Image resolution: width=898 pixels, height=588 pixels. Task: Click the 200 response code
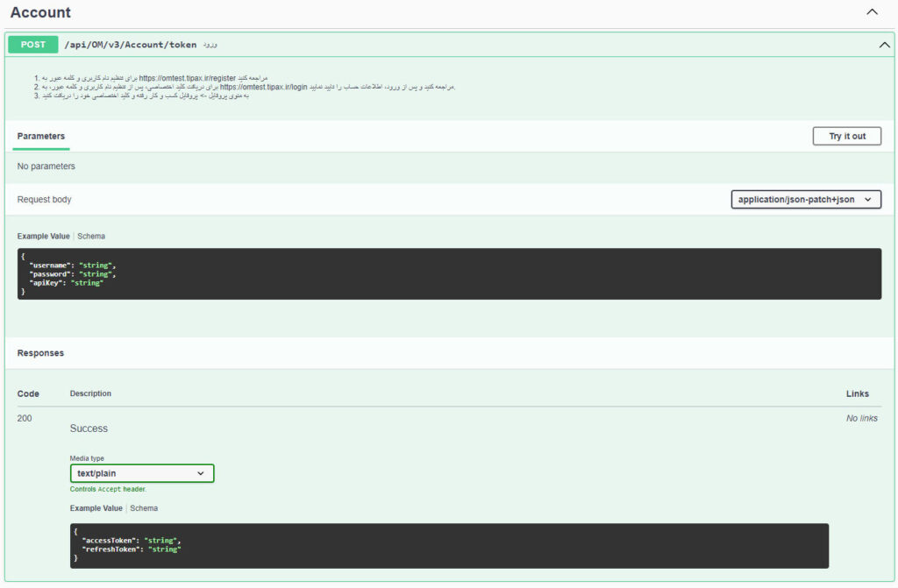[25, 419]
